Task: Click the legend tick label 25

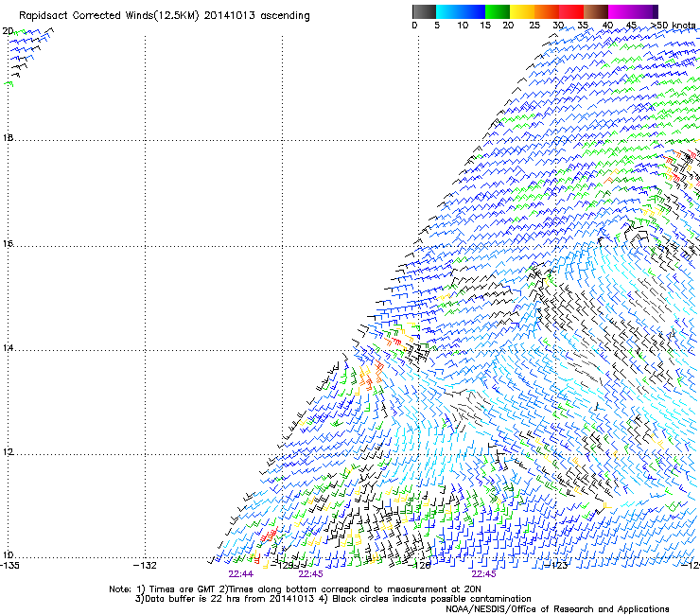Action: coord(534,25)
